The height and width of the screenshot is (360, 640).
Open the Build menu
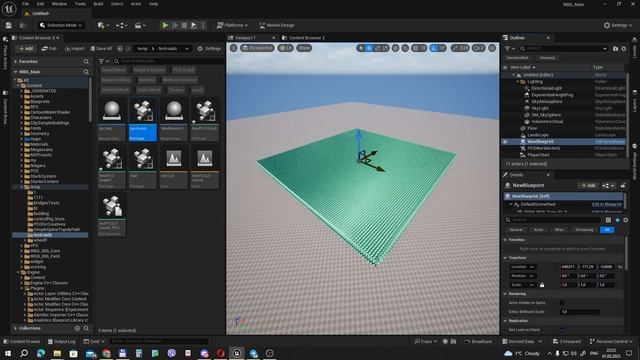[98, 4]
